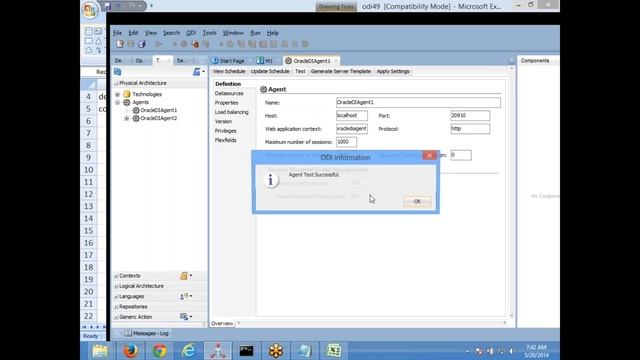Image resolution: width=640 pixels, height=360 pixels.
Task: Close the ODI Information dialog
Action: click(x=429, y=156)
